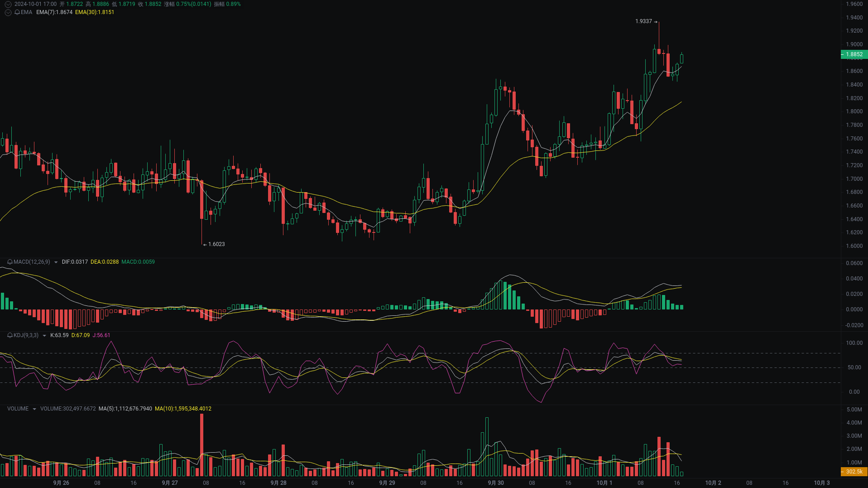Click the 10月 2 date label

(713, 483)
